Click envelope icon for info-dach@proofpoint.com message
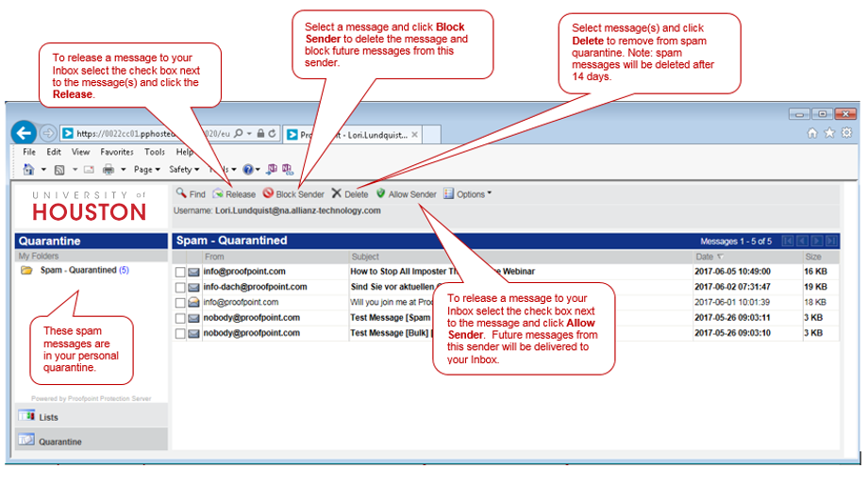 (x=193, y=288)
